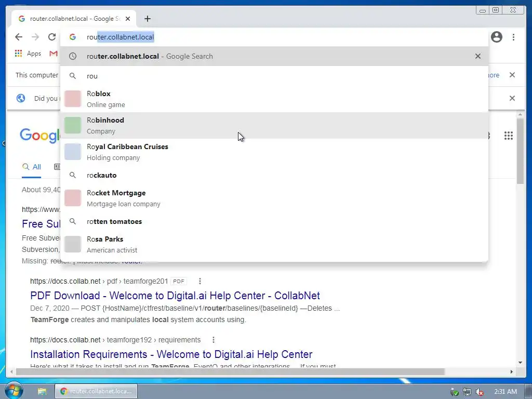The height and width of the screenshot is (399, 532).
Task: Click the horizontal scrollbar right arrow
Action: tap(512, 372)
